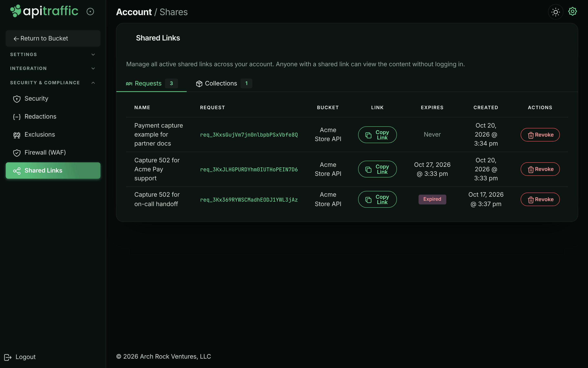Revoke the on-call handoff link
The image size is (588, 368).
coord(540,199)
